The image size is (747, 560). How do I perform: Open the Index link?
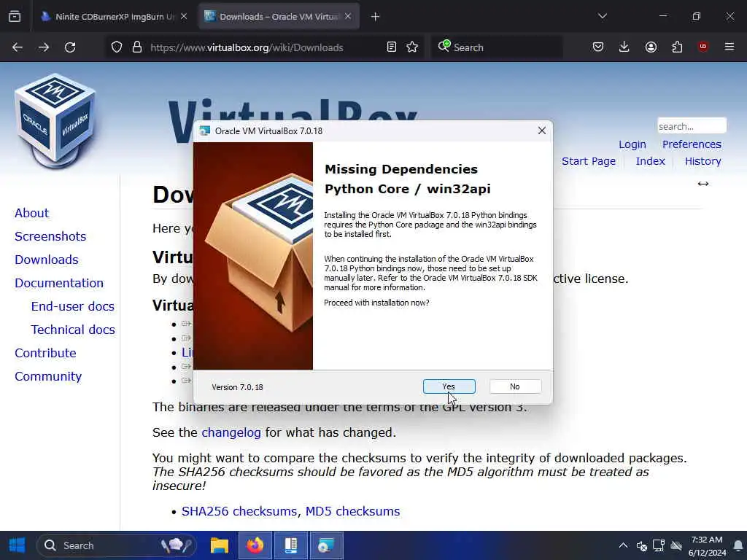(650, 161)
